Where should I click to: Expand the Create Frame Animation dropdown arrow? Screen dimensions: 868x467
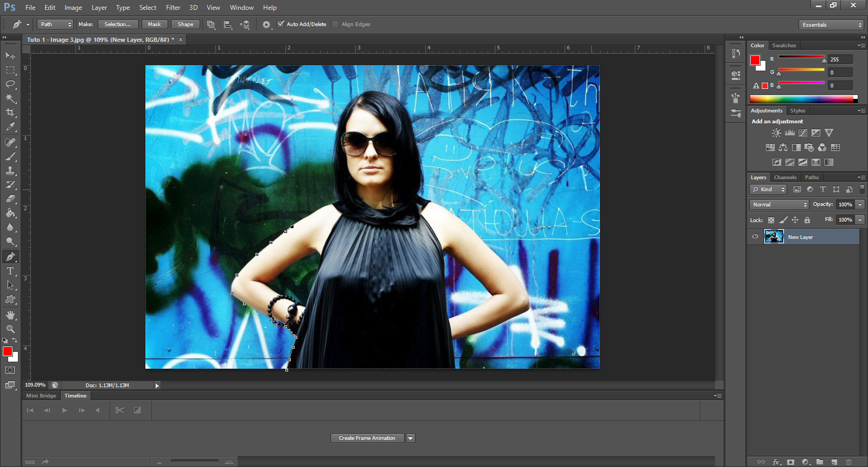coord(411,438)
